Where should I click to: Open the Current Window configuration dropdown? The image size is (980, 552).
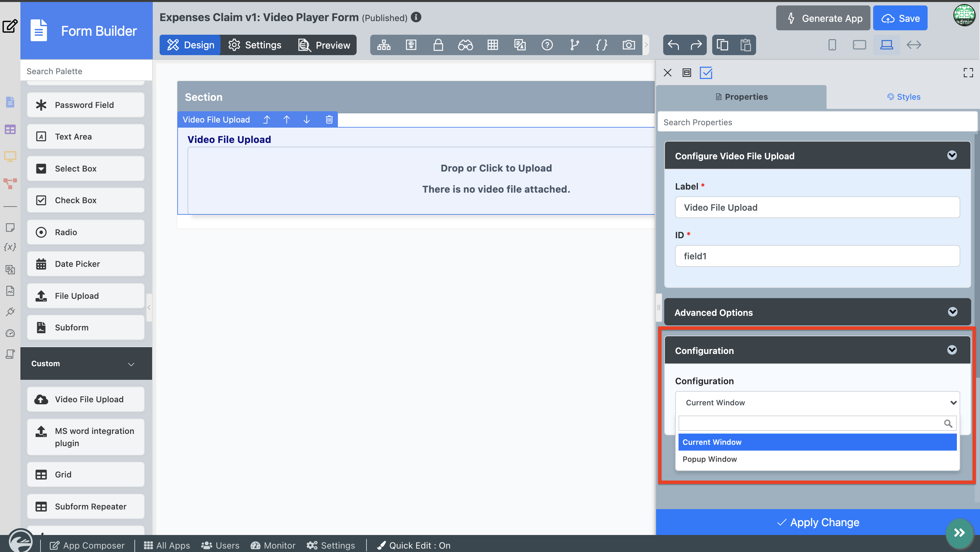click(x=818, y=403)
